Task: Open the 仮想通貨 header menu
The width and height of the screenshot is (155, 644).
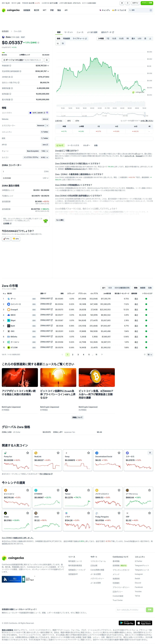Action: (27, 10)
